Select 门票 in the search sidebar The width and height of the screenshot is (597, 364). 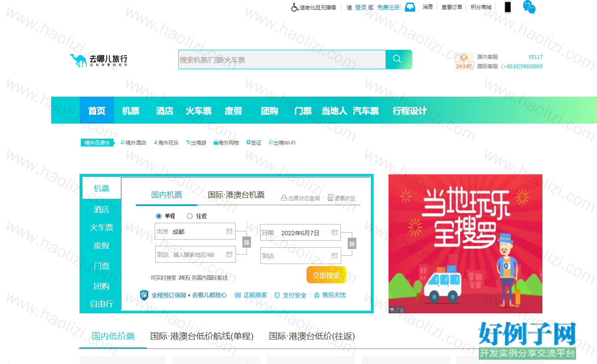pos(102,266)
